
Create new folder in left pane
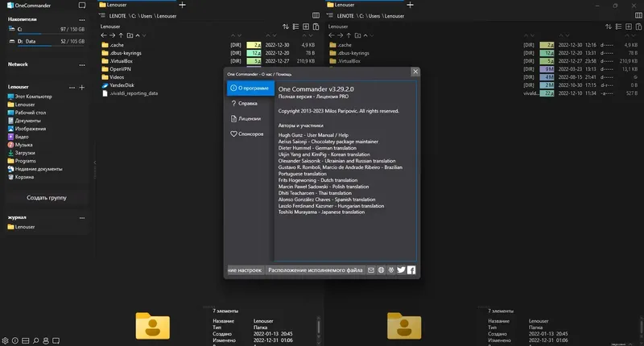click(x=130, y=35)
